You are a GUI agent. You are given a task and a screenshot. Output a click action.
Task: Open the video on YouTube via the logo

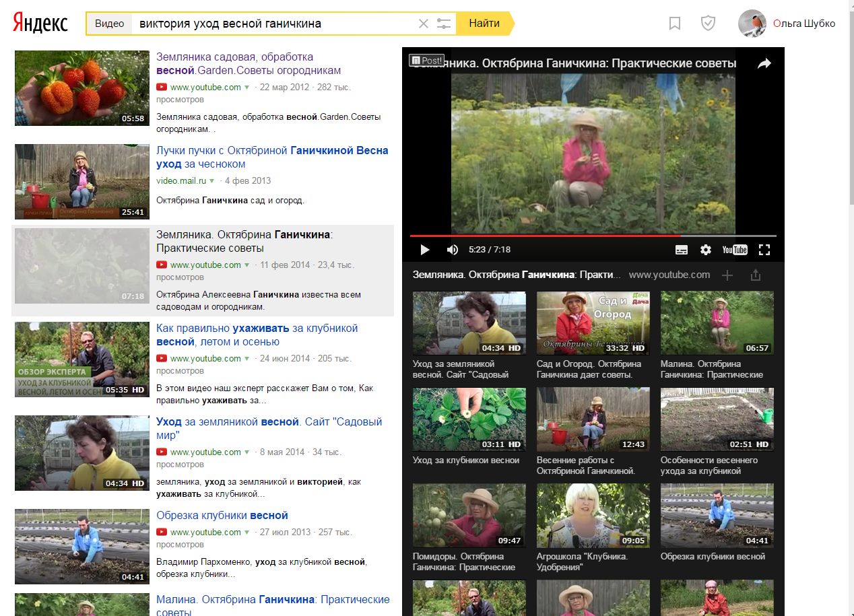[x=735, y=250]
